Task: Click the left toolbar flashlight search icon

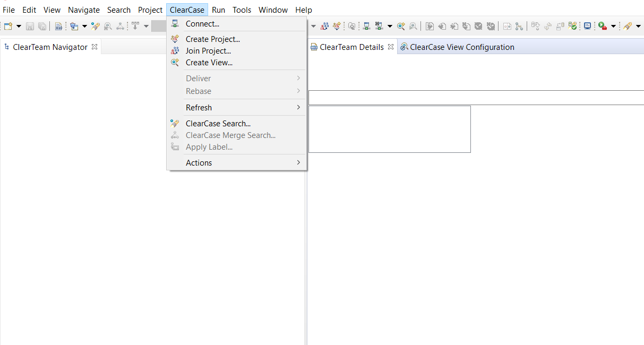Action: 96,26
